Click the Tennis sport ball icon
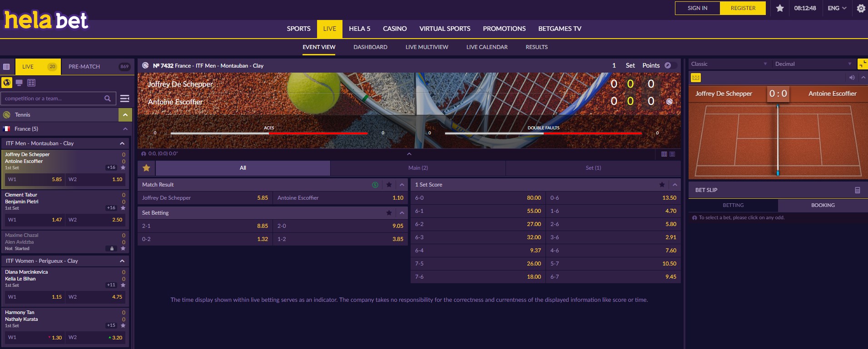This screenshot has width=868, height=349. 7,115
